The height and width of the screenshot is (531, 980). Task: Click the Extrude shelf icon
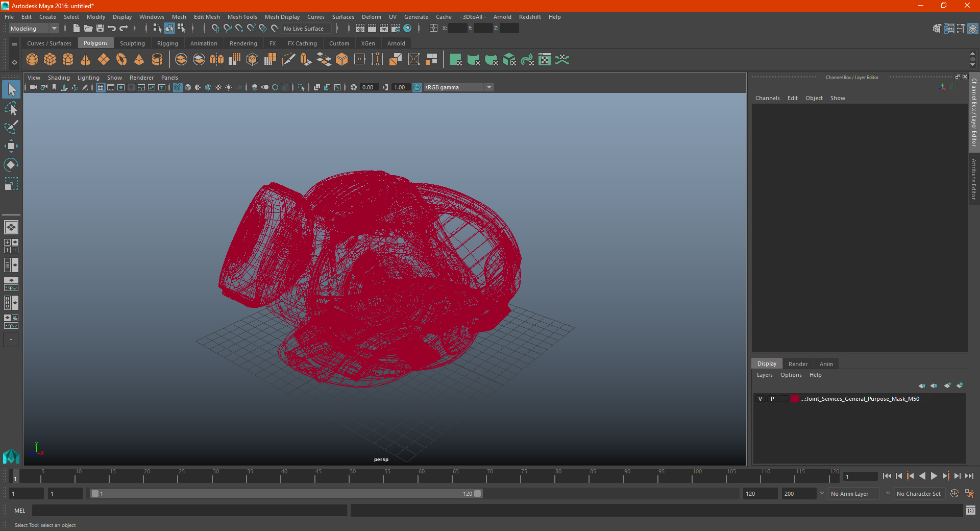[x=306, y=60]
